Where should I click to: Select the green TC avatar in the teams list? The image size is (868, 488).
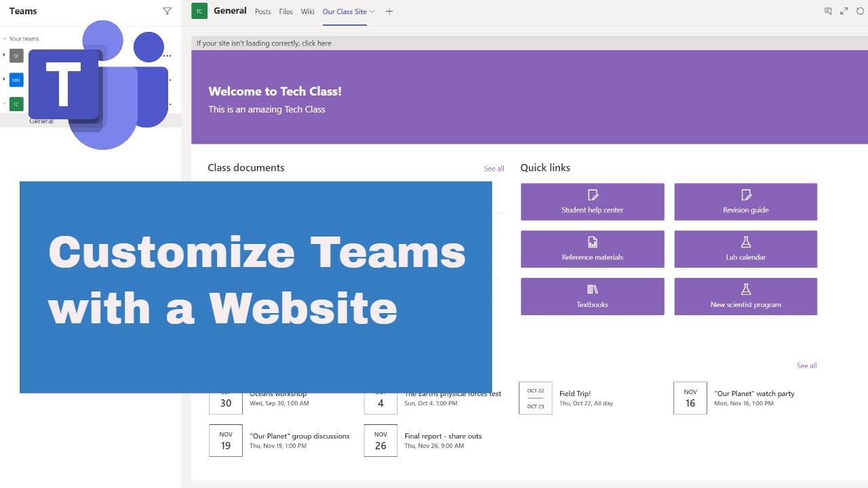(x=16, y=104)
